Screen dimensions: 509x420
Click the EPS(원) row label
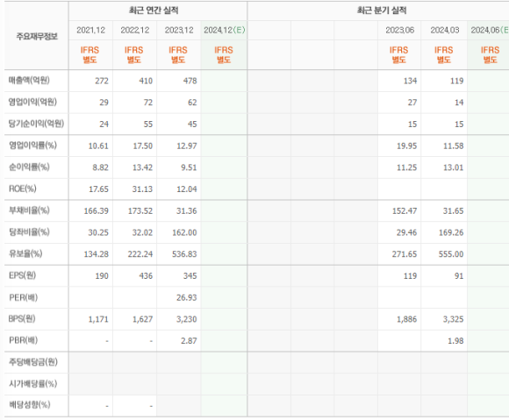22,275
